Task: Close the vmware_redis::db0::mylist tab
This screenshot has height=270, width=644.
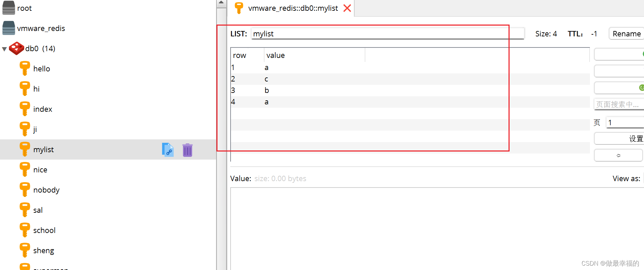Action: click(x=347, y=8)
